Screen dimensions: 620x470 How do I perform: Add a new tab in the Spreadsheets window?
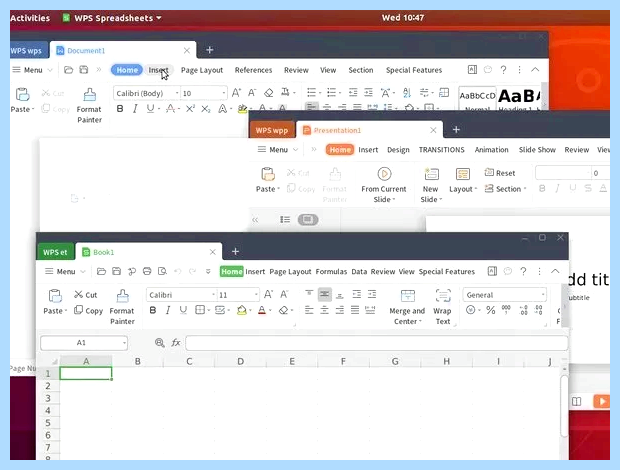(x=235, y=251)
